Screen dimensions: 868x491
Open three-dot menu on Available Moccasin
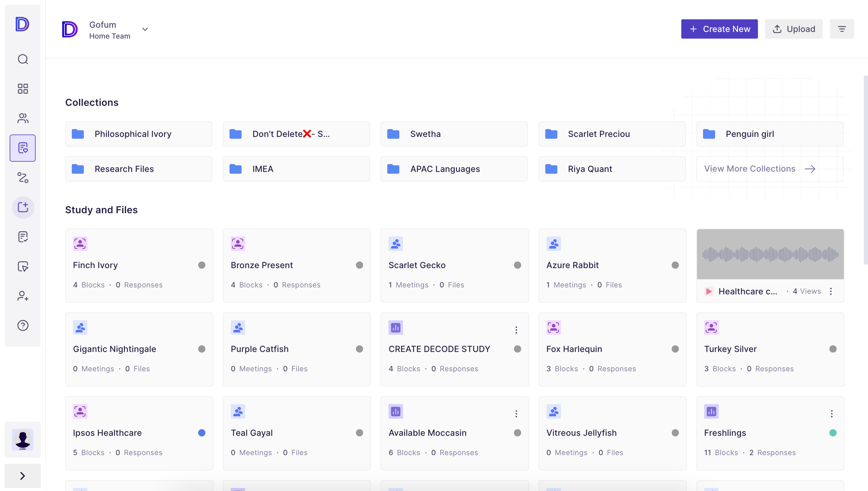(x=516, y=414)
